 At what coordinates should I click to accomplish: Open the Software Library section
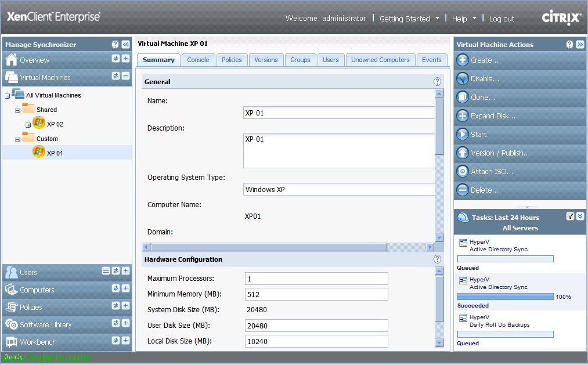click(45, 324)
